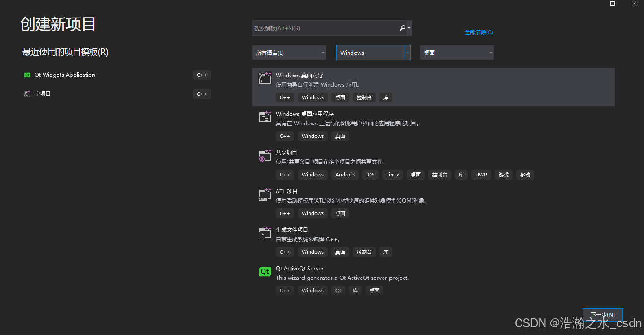Click C++ tag beside 空项目
644x335 pixels.
point(202,94)
